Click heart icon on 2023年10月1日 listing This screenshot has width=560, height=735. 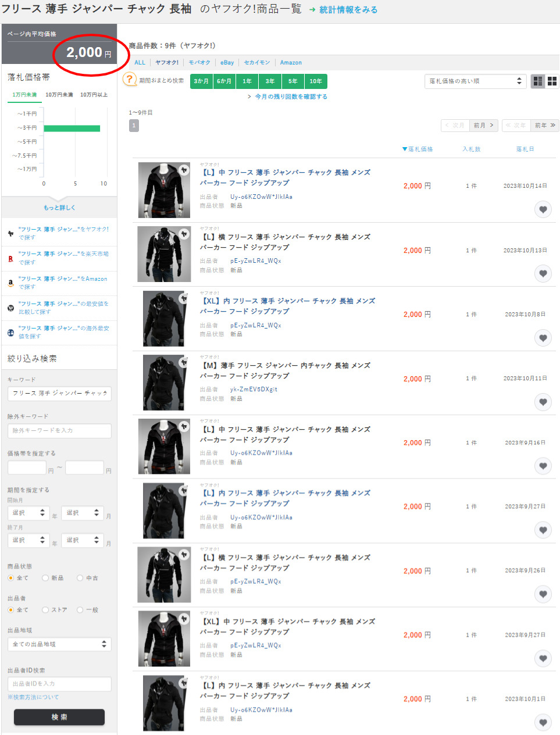[x=543, y=722]
